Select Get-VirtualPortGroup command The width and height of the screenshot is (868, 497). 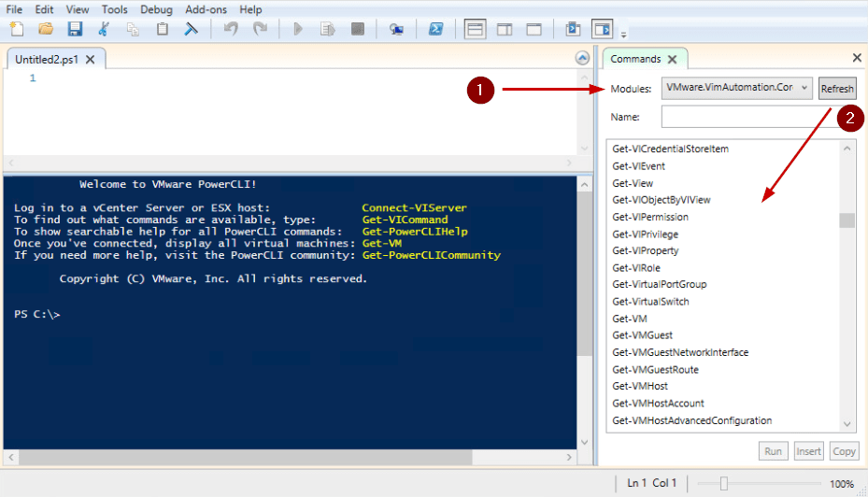click(x=660, y=285)
